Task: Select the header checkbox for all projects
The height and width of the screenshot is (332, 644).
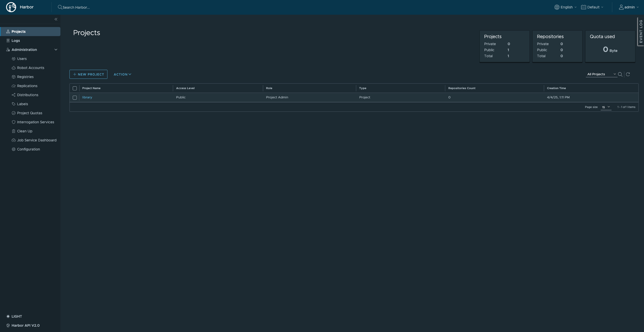Action: click(74, 88)
